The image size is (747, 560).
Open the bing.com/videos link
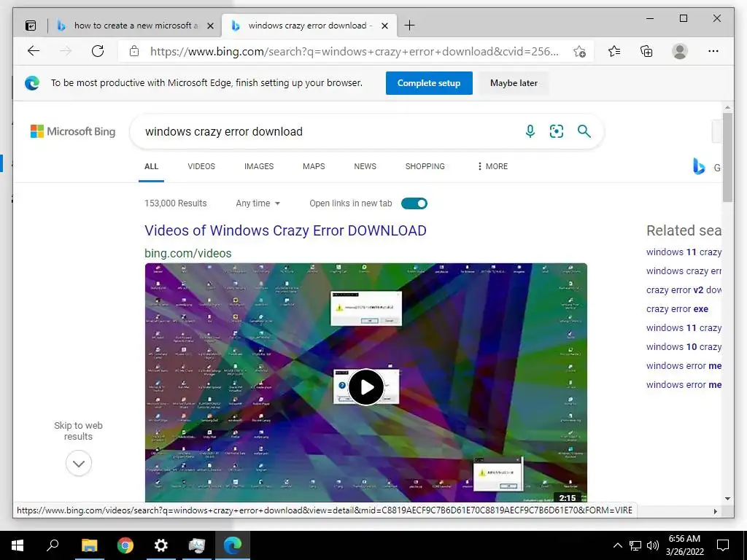[x=187, y=253]
